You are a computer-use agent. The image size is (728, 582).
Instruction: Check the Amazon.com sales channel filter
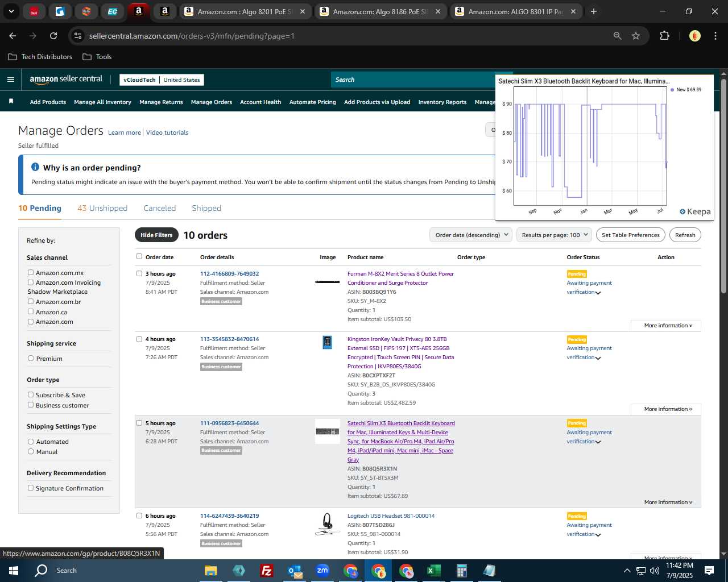[31, 321]
